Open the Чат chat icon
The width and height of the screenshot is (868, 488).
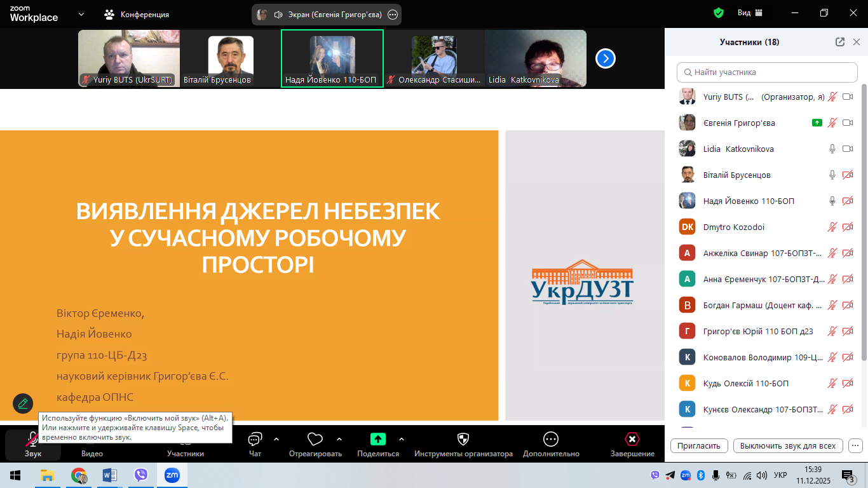[255, 440]
